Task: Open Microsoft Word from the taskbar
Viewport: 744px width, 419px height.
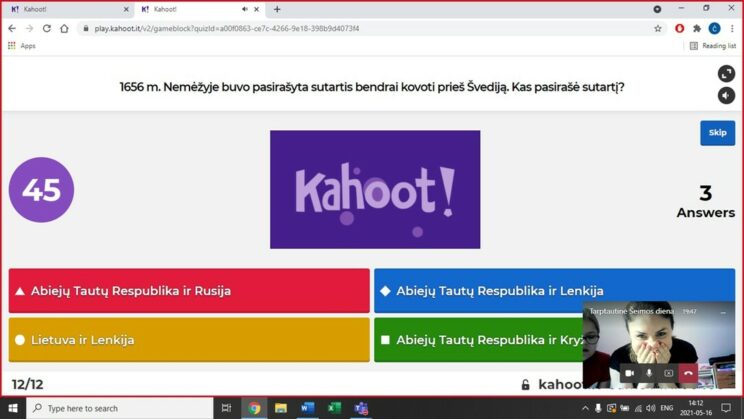Action: 307,408
